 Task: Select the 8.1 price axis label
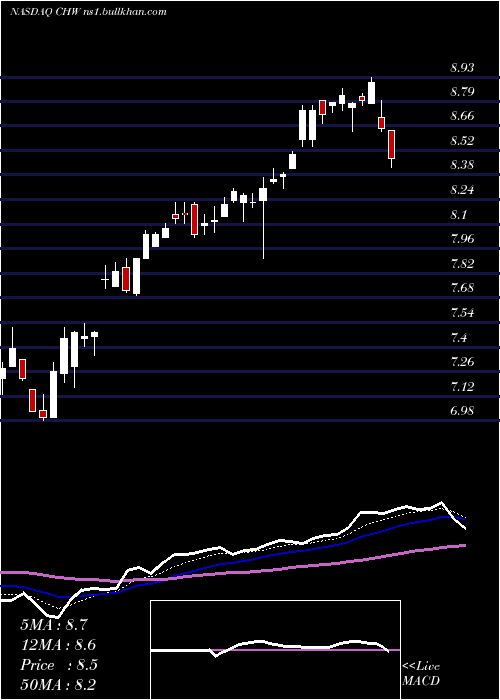click(458, 215)
